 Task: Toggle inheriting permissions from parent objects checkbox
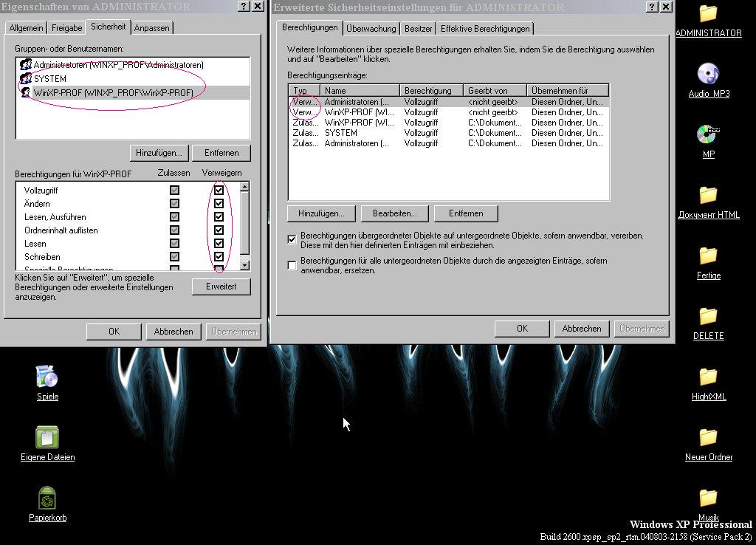(292, 239)
